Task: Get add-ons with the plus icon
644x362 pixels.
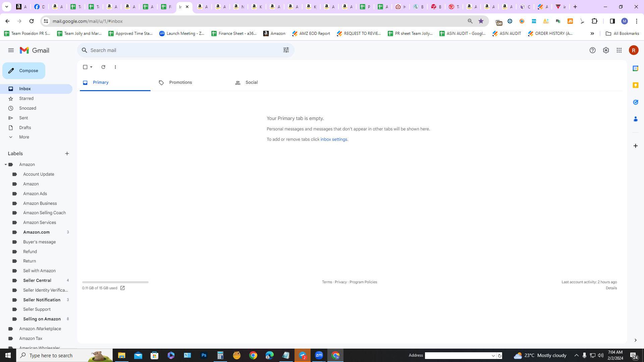Action: [x=635, y=146]
